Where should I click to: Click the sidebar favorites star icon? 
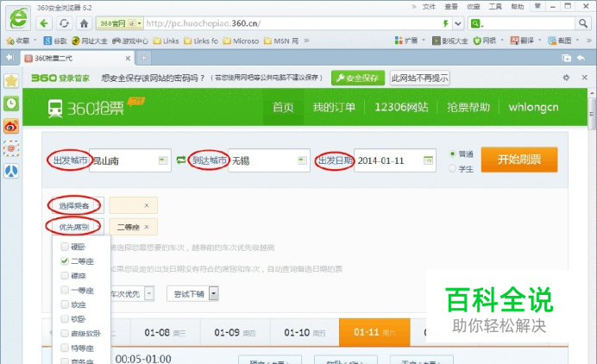(11, 81)
